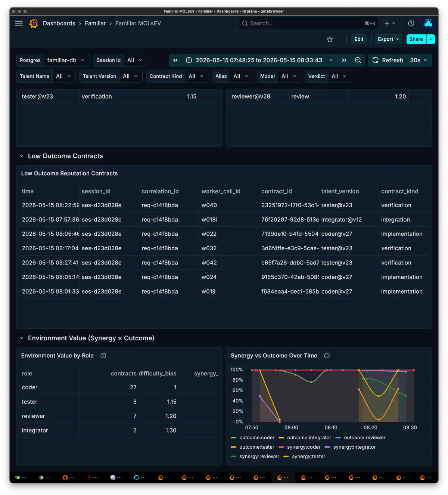The height and width of the screenshot is (495, 448).
Task: Show info tooltip for Environment Value by Role
Action: click(x=103, y=356)
